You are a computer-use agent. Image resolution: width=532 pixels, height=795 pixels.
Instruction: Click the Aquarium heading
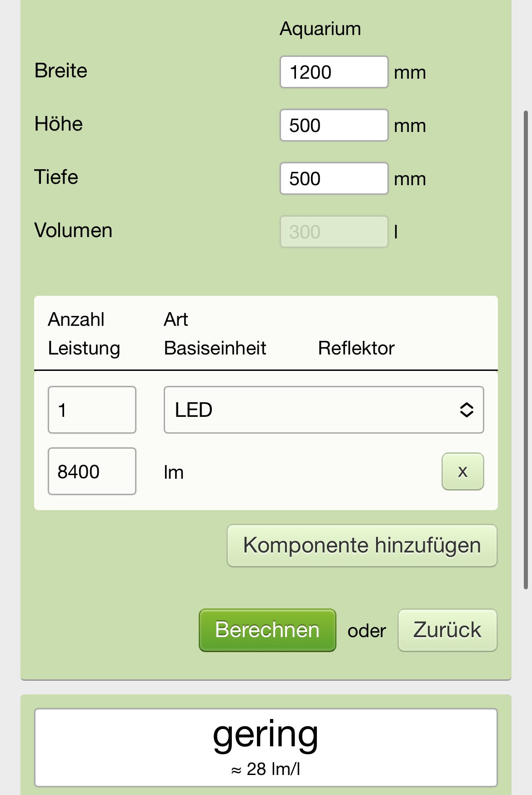(320, 29)
